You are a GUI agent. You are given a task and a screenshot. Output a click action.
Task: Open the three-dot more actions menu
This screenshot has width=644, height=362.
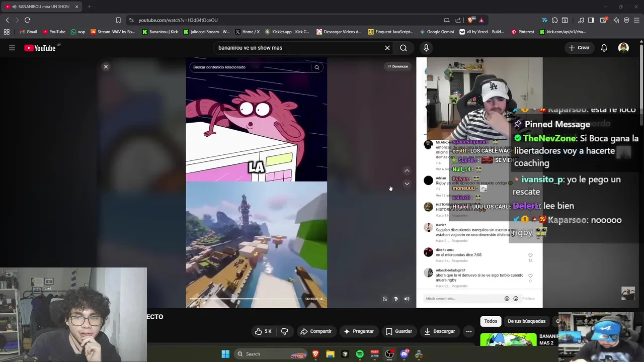pos(468,331)
